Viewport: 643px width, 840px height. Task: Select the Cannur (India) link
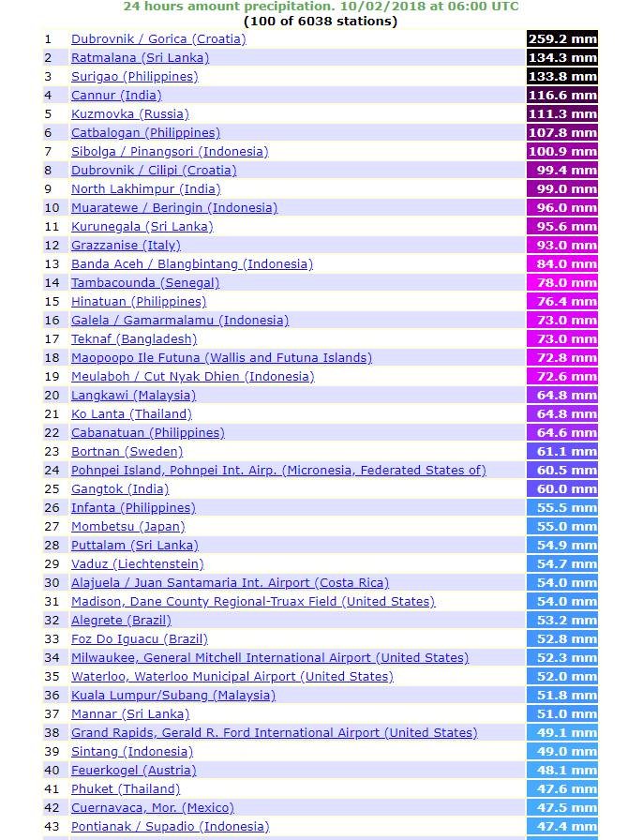point(116,96)
